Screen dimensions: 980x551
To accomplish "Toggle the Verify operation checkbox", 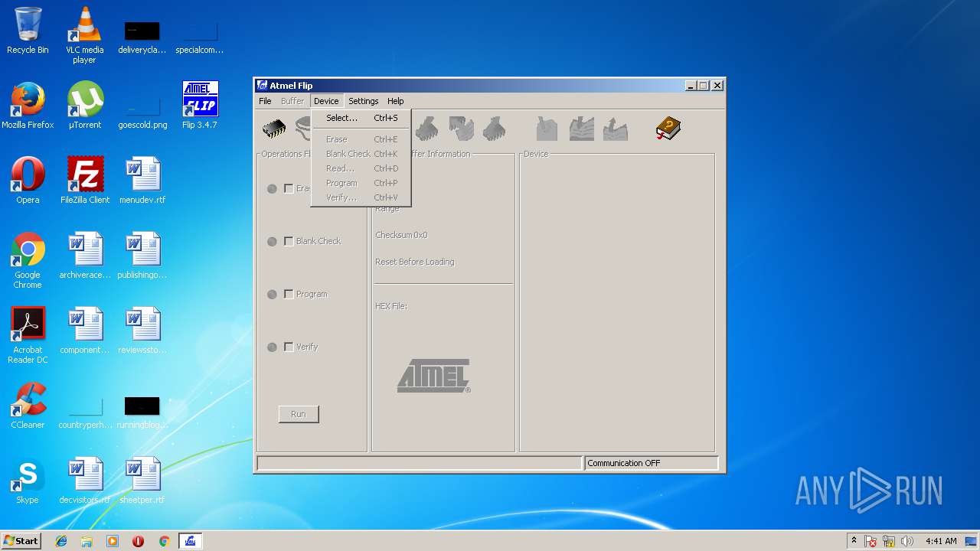I will click(289, 347).
